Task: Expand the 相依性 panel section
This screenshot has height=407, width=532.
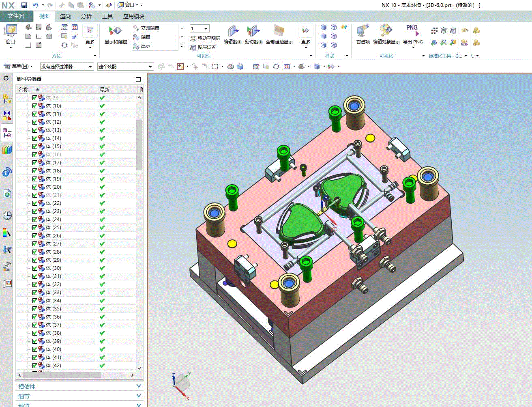Action: click(79, 386)
